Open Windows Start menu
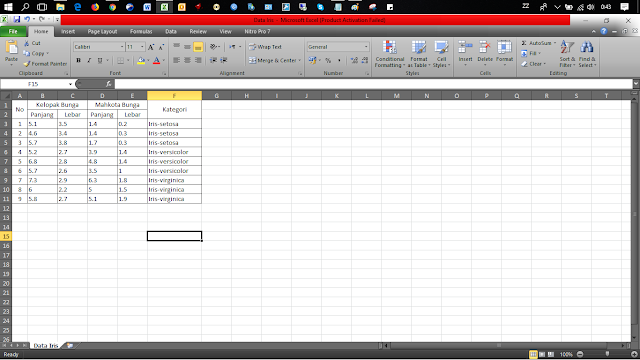The height and width of the screenshot is (360, 640). tap(8, 7)
